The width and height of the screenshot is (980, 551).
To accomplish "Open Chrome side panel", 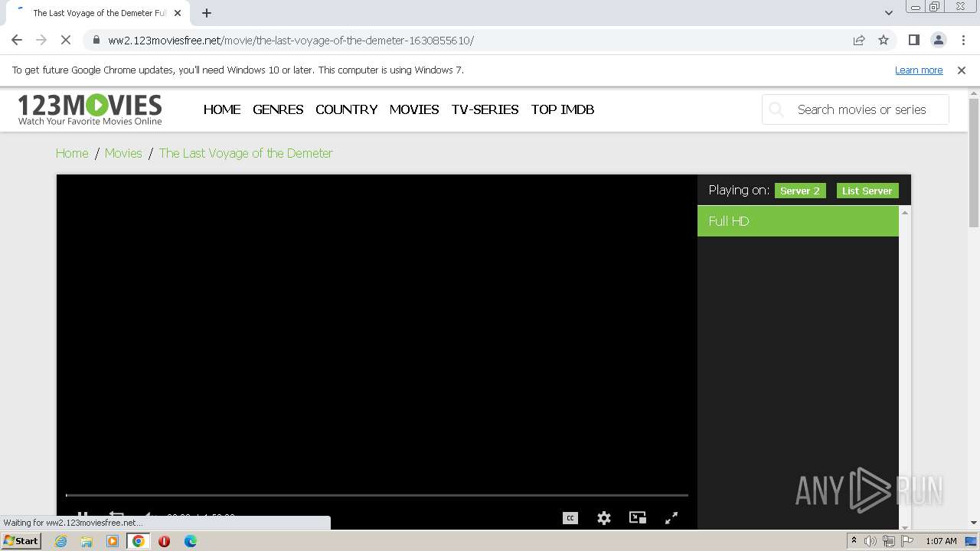I will click(x=913, y=40).
